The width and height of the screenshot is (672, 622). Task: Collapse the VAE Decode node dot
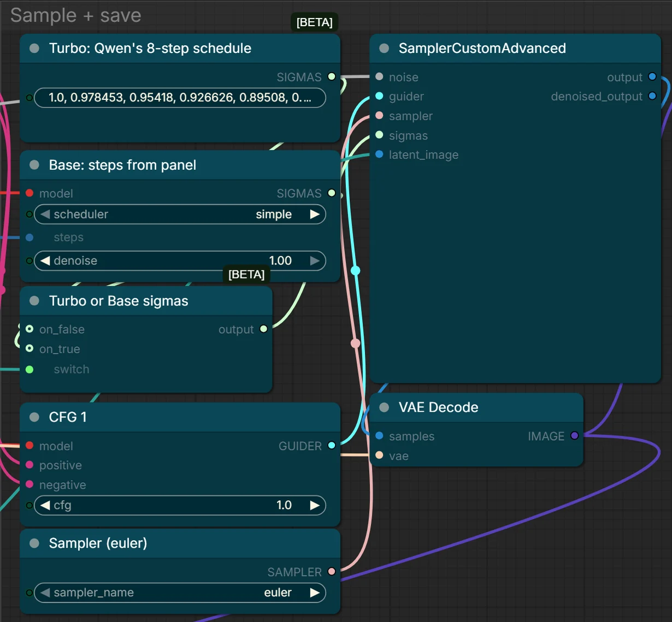[x=384, y=407]
